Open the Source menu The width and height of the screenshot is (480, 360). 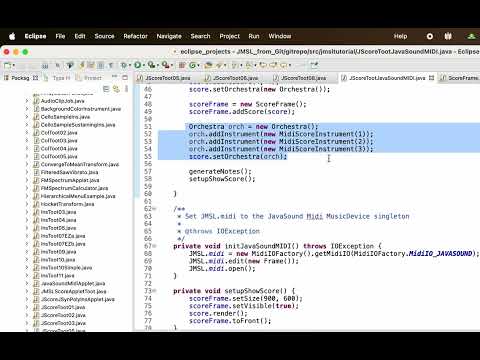point(104,36)
